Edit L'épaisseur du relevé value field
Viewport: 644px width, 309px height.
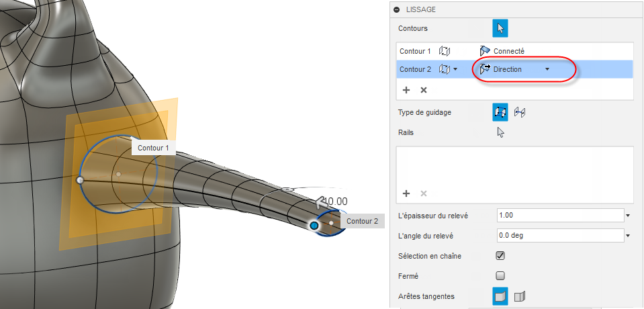tap(561, 215)
